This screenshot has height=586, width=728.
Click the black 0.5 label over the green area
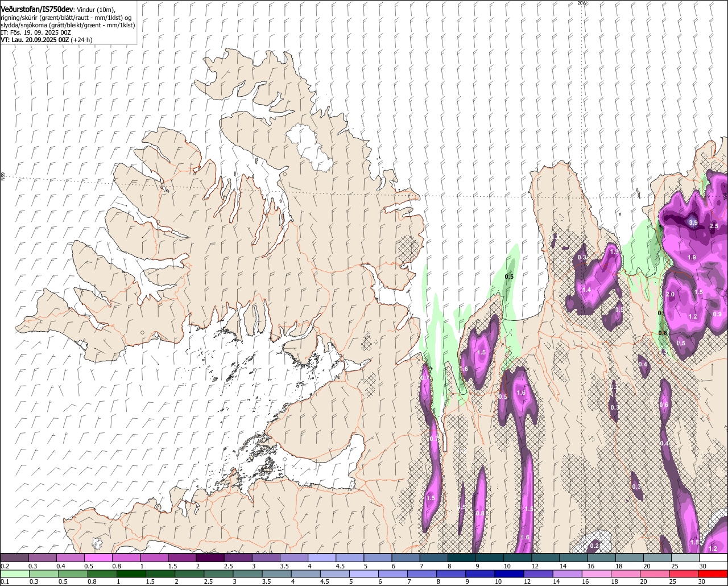(510, 277)
